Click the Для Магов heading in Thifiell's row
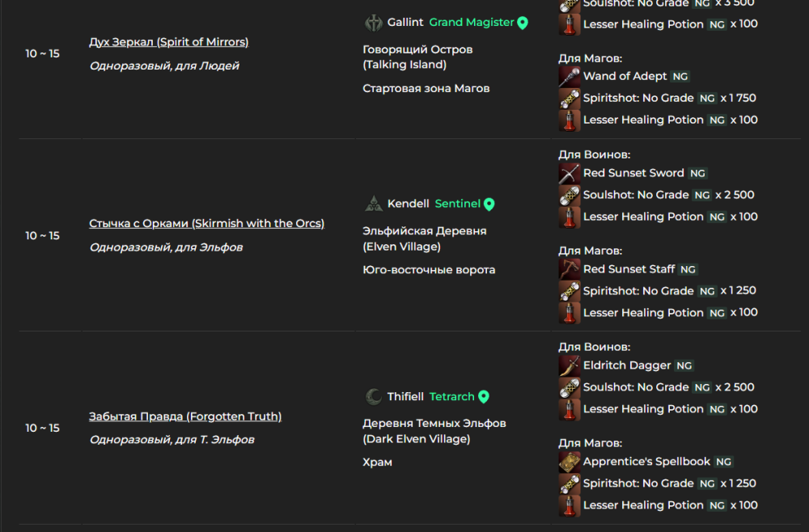The width and height of the screenshot is (809, 532). 591,443
